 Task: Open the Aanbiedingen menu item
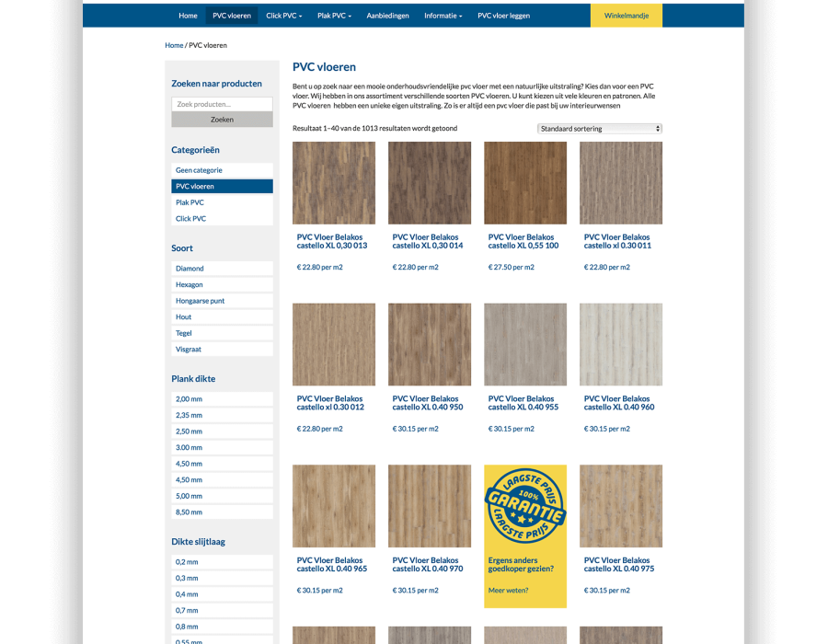[x=387, y=16]
